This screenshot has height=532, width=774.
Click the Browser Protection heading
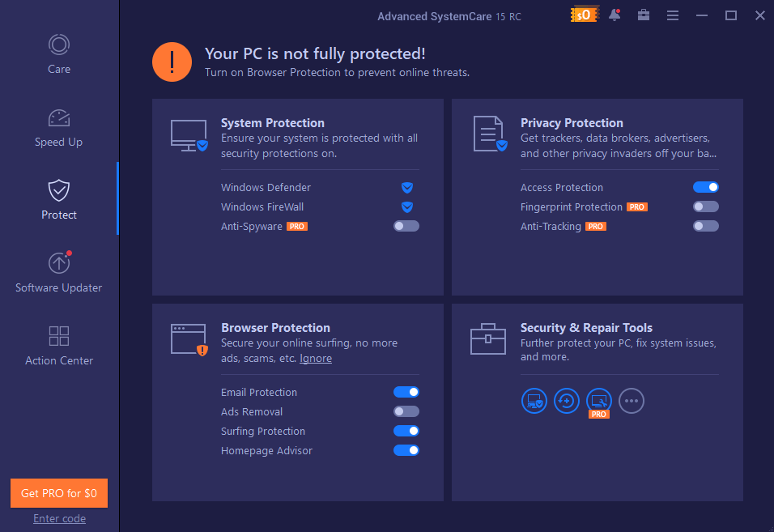coord(275,328)
